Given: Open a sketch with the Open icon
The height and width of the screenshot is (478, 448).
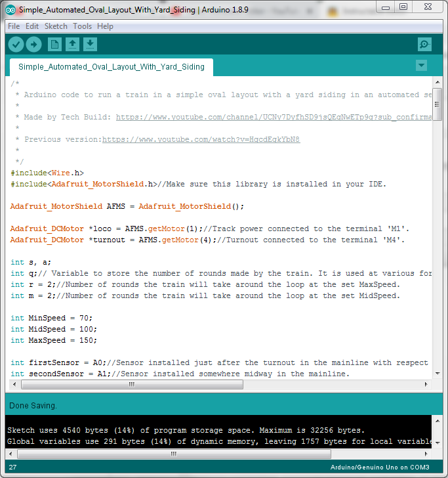Looking at the screenshot, I should pyautogui.click(x=73, y=45).
